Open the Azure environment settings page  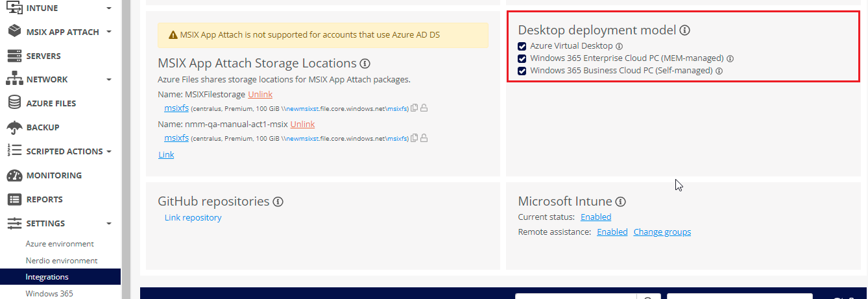pos(60,244)
